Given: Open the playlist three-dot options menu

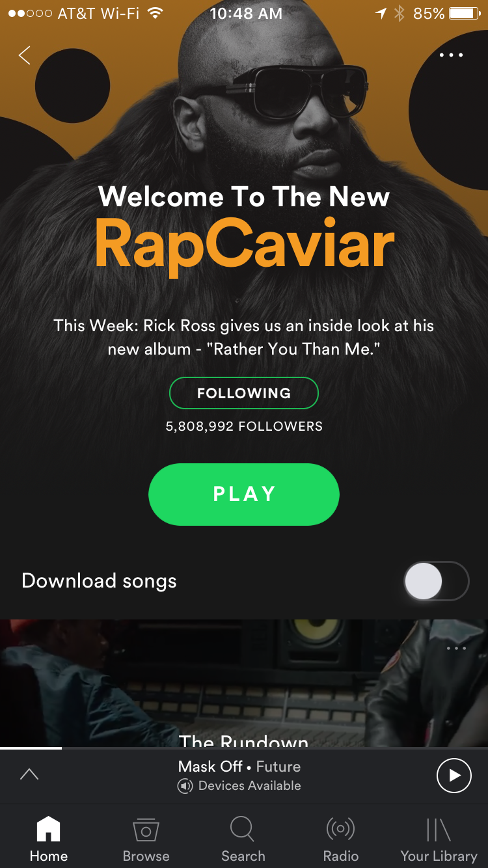Looking at the screenshot, I should click(452, 55).
